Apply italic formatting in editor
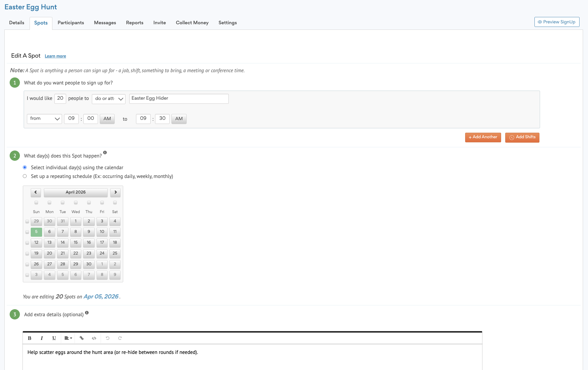Image resolution: width=588 pixels, height=370 pixels. coord(42,338)
